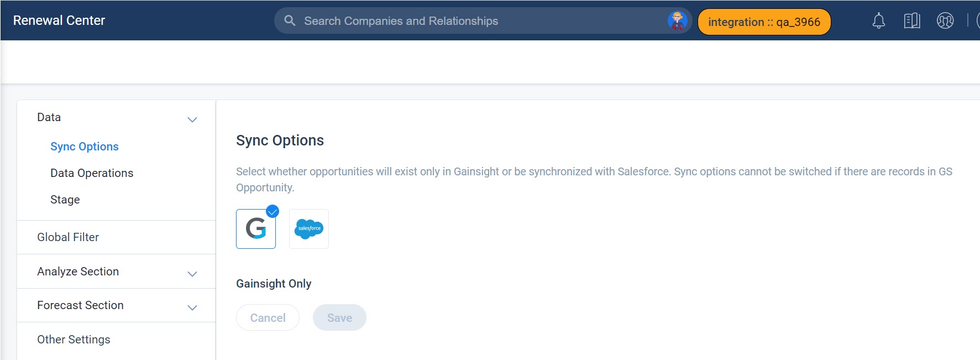980x360 pixels.
Task: Open Sync Options in sidebar
Action: tap(85, 147)
